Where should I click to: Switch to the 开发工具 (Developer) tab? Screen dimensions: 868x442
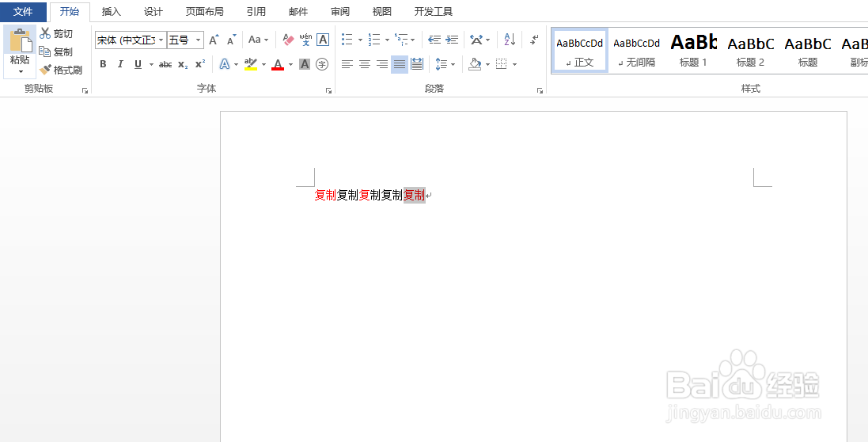[x=434, y=12]
